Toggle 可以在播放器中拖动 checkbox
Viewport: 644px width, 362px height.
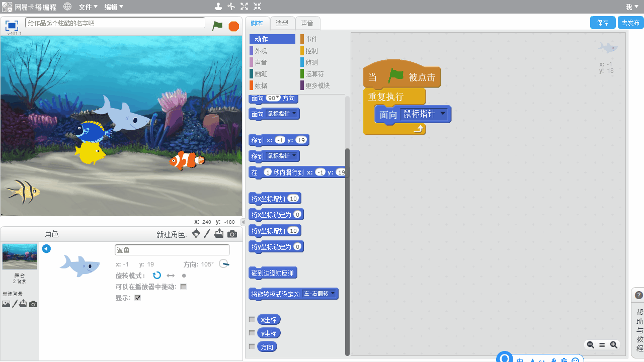click(184, 287)
